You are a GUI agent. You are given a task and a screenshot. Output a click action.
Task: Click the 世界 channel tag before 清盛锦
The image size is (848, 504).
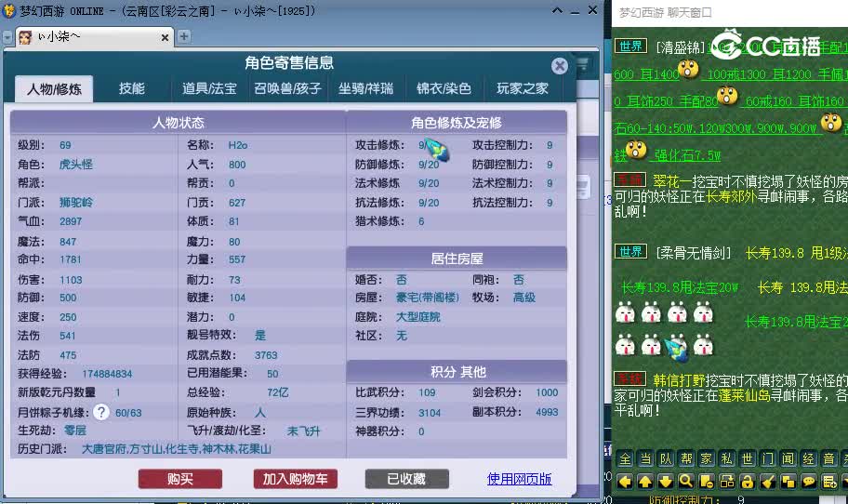coord(630,46)
